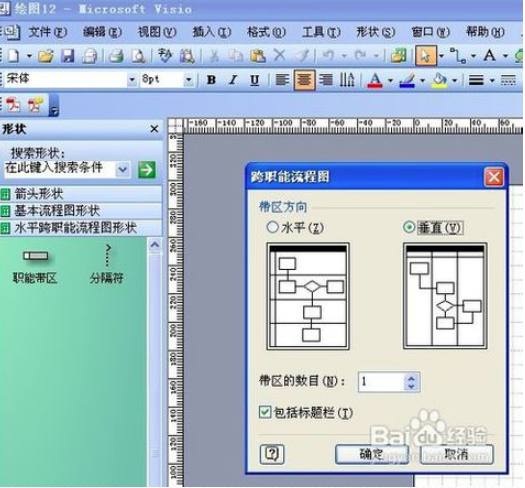Image resolution: width=525 pixels, height=488 pixels.
Task: Align text right
Action: pos(326,80)
